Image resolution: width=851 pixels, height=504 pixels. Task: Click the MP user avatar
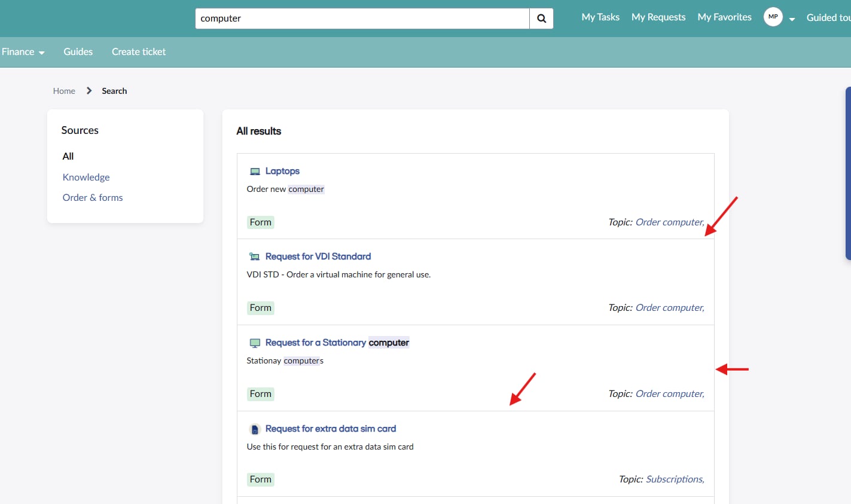coord(773,17)
